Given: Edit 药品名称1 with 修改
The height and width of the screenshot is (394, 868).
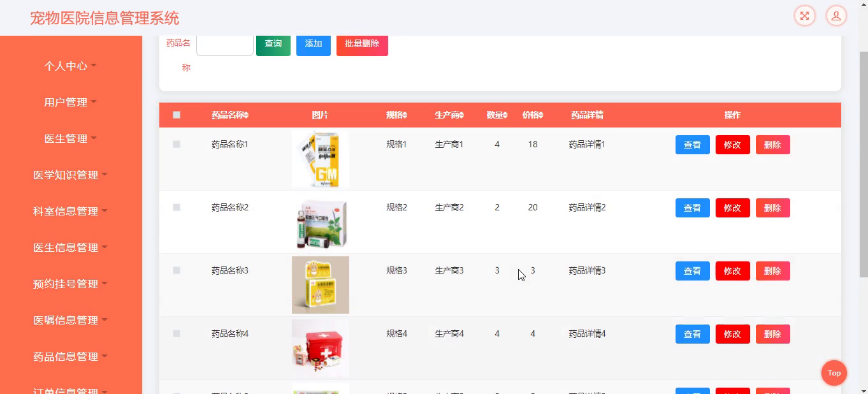Looking at the screenshot, I should pyautogui.click(x=733, y=145).
